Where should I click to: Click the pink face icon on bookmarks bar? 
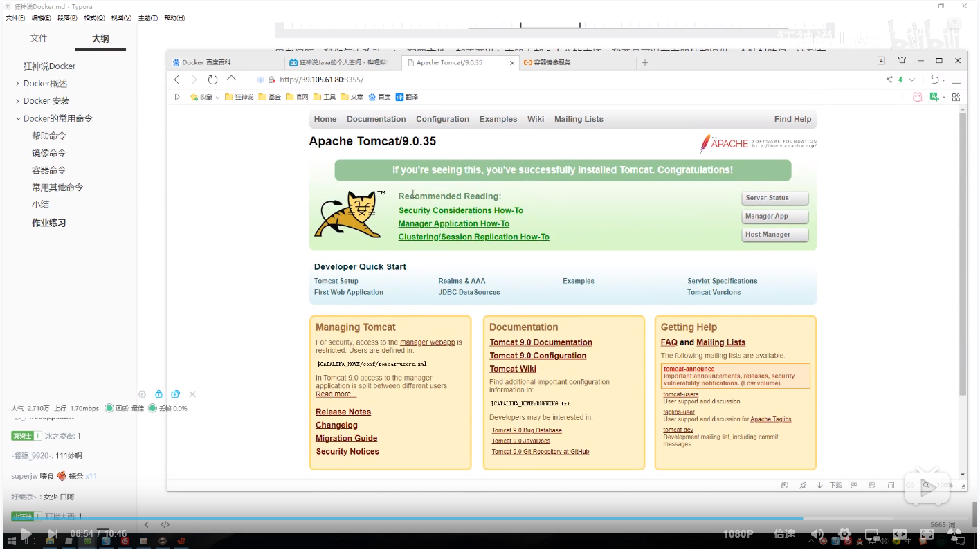[x=918, y=97]
